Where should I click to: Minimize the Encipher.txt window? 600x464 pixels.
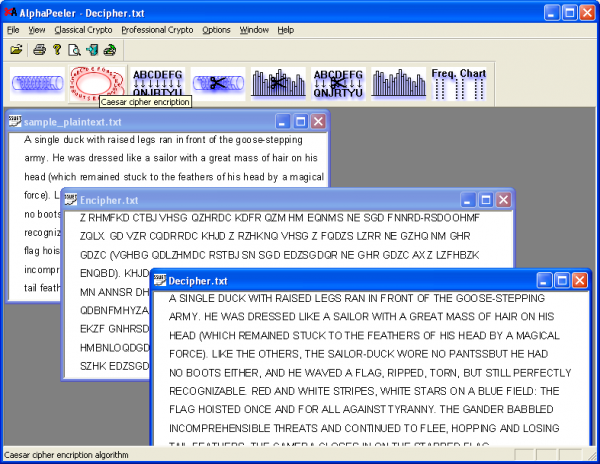[468, 200]
